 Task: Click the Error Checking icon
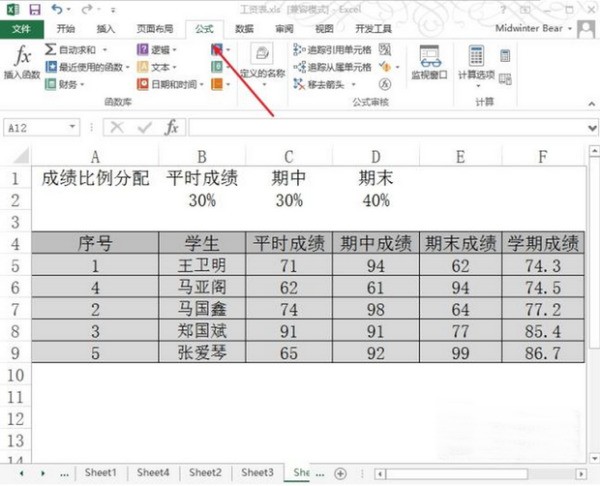coord(385,67)
